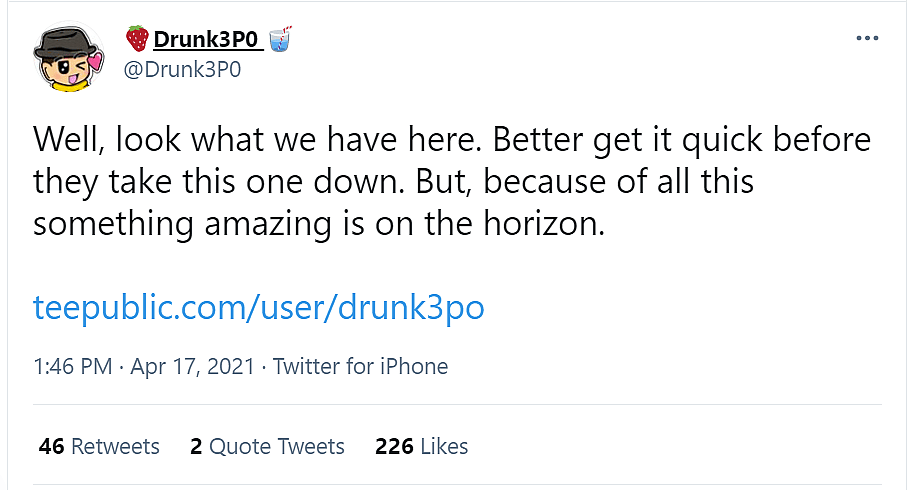
Task: Open the three-dot more options menu
Action: [x=868, y=38]
